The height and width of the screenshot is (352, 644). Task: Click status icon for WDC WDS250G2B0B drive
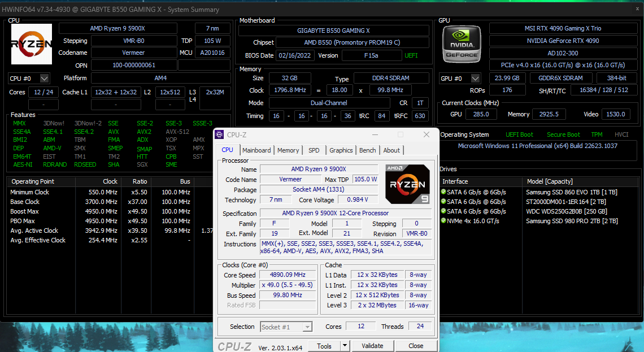[443, 211]
